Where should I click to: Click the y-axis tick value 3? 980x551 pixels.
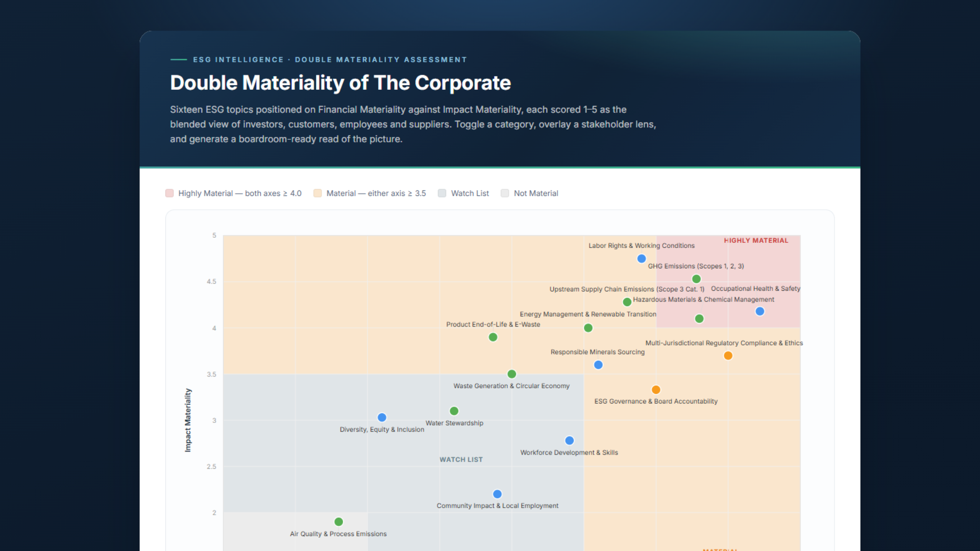coord(214,420)
